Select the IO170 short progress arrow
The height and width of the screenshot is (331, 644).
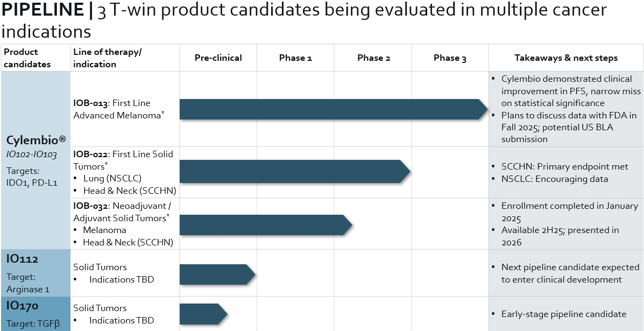pyautogui.click(x=203, y=314)
